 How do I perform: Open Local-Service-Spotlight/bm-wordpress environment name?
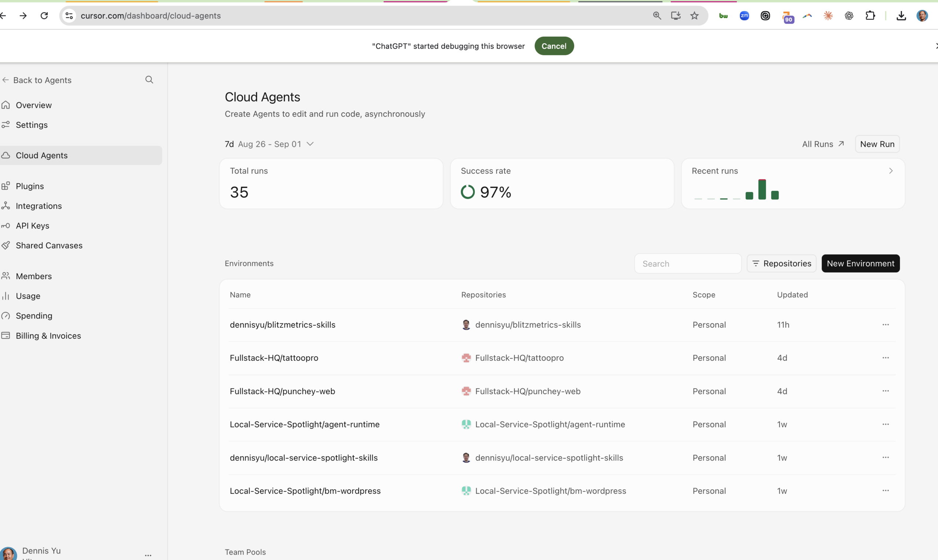305,490
